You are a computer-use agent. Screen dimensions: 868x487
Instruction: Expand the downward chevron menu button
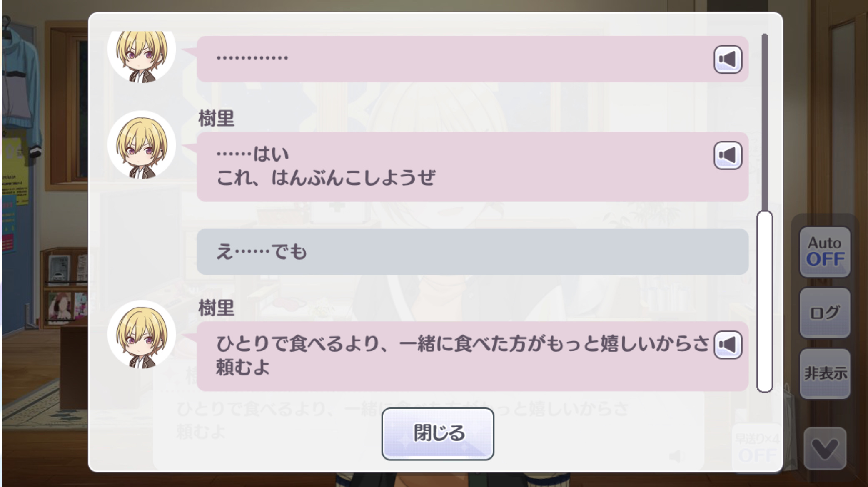[x=825, y=449]
